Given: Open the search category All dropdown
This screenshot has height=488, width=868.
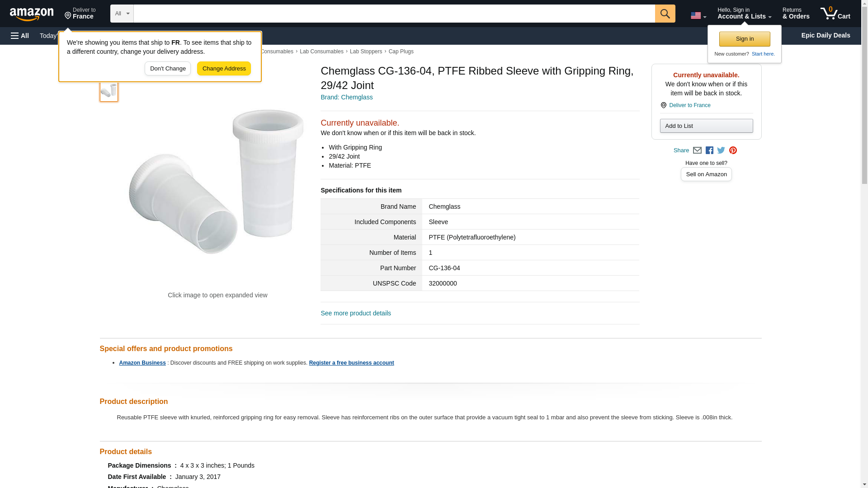Looking at the screenshot, I should (122, 14).
